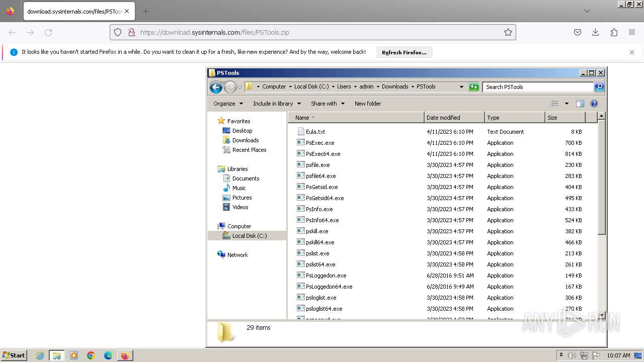This screenshot has width=644, height=362.
Task: Select Favorites in the navigation pane
Action: click(x=238, y=121)
